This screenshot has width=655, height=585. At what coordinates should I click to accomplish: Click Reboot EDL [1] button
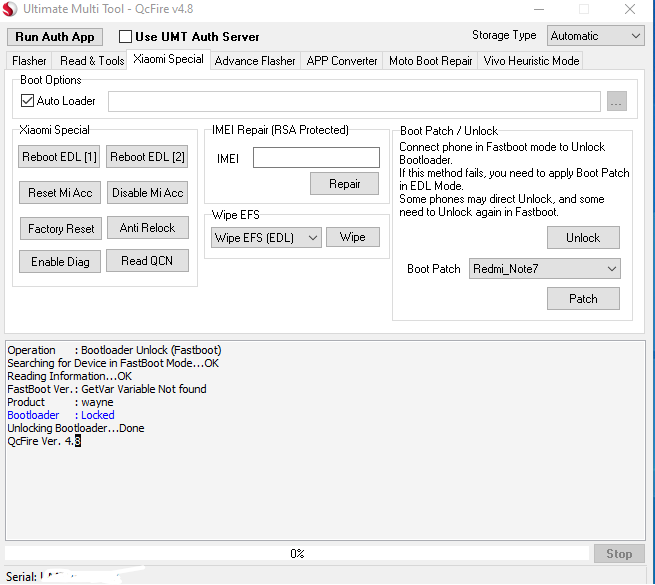[59, 157]
